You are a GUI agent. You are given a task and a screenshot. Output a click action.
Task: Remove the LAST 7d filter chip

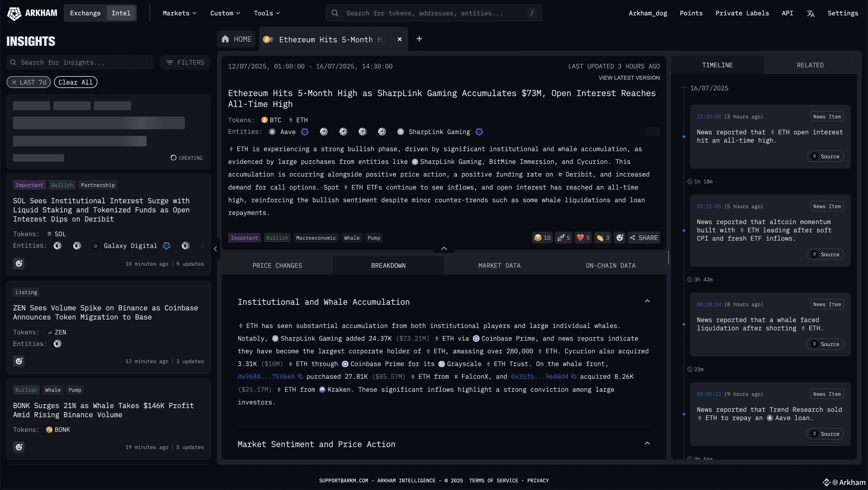[14, 82]
